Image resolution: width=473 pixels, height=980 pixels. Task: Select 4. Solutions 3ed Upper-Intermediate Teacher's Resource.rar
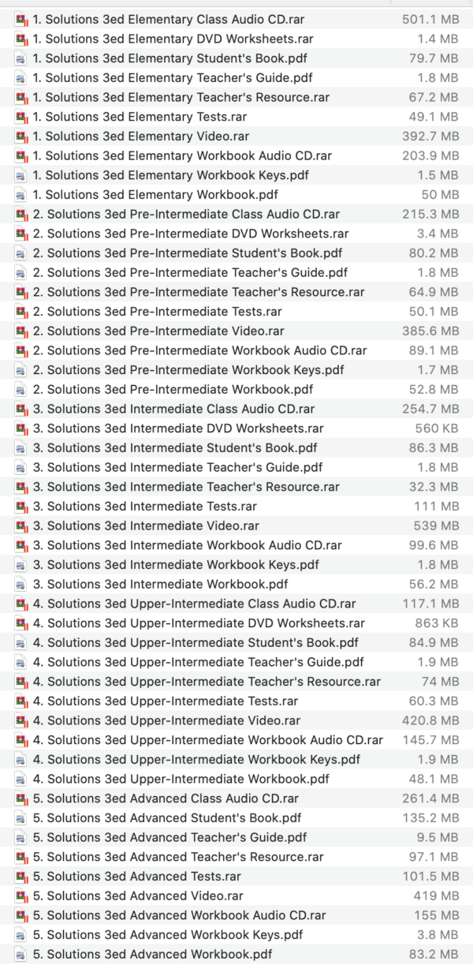pyautogui.click(x=207, y=681)
